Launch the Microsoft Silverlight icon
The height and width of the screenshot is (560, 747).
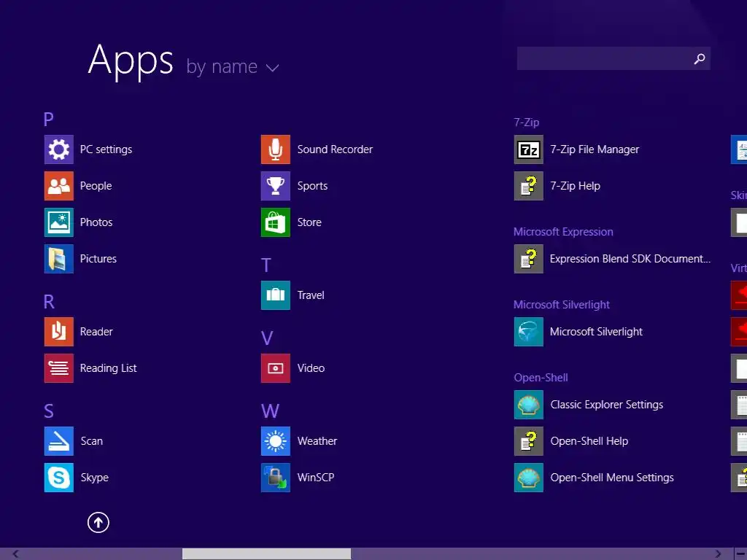(x=528, y=332)
